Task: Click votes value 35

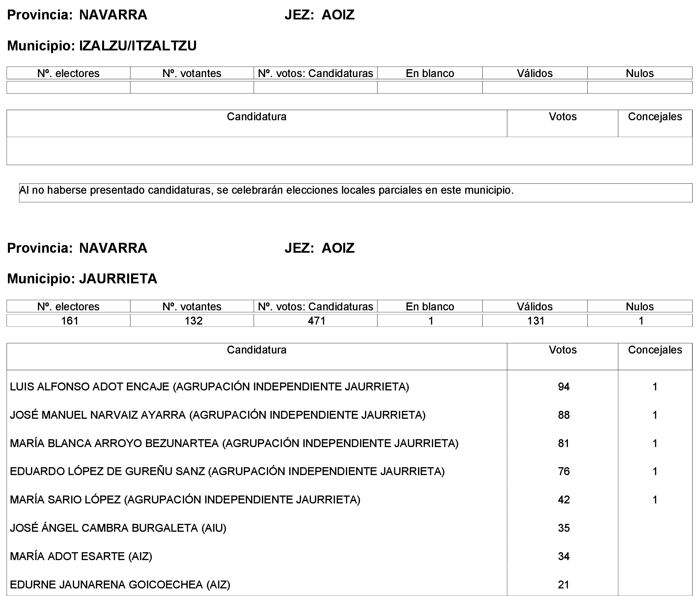Action: [564, 528]
